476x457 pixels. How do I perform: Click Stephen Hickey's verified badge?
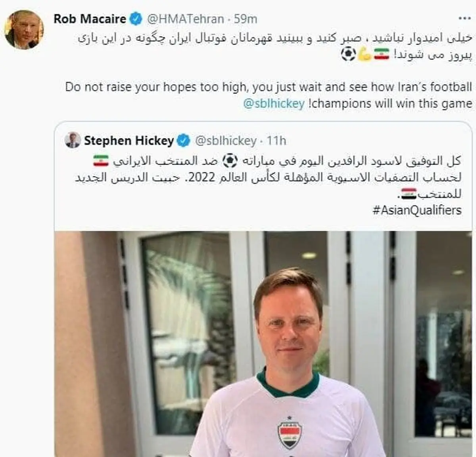click(x=183, y=140)
